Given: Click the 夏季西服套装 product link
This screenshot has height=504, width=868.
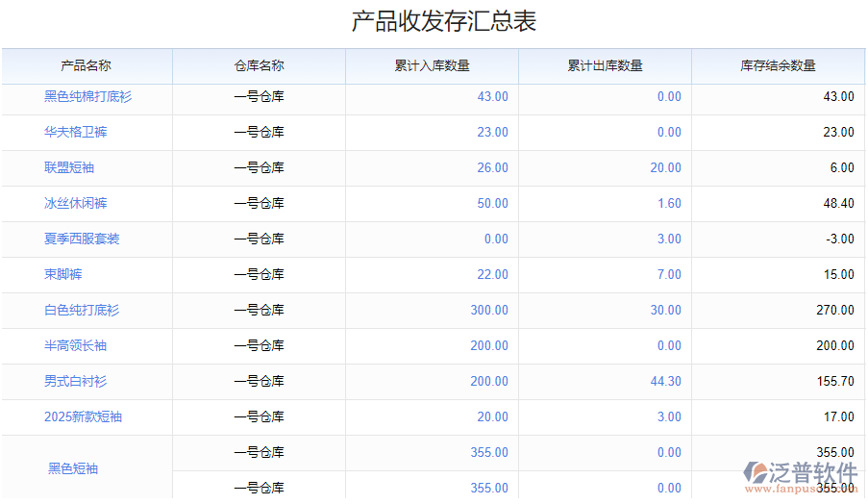Looking at the screenshot, I should click(82, 239).
